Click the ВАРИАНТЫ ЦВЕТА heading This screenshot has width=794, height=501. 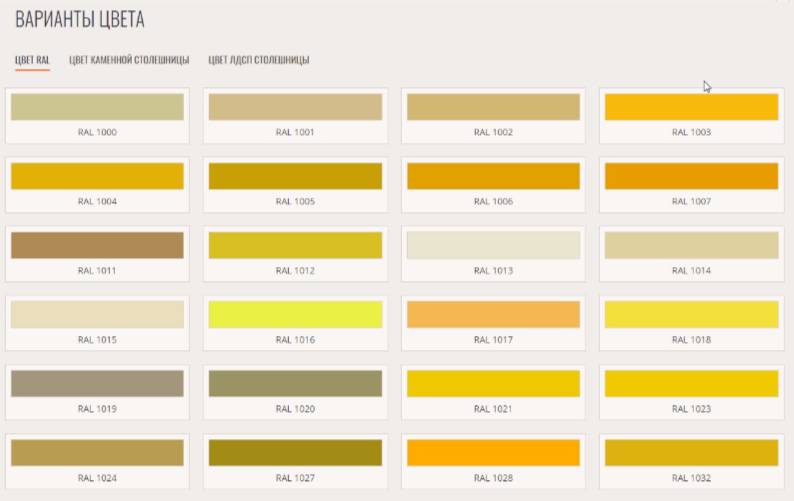pyautogui.click(x=79, y=20)
